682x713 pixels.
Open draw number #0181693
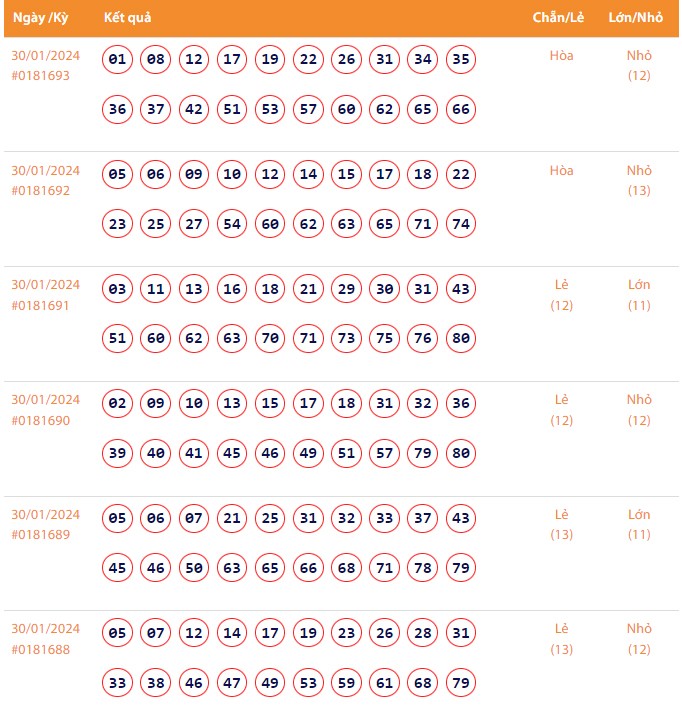tap(41, 76)
